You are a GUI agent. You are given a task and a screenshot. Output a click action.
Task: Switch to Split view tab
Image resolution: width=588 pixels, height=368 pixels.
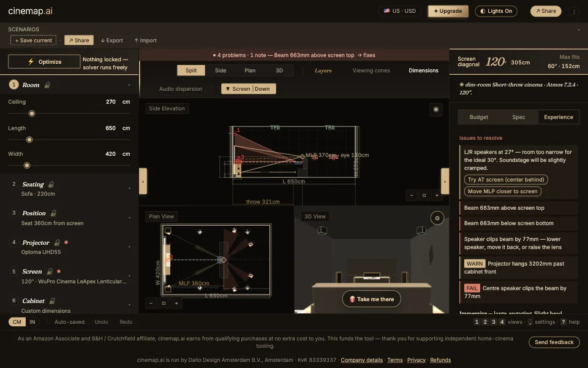point(191,70)
